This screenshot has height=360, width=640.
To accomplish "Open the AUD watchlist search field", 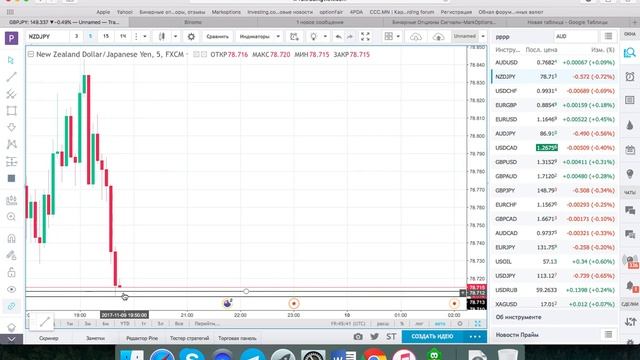I will coord(575,37).
